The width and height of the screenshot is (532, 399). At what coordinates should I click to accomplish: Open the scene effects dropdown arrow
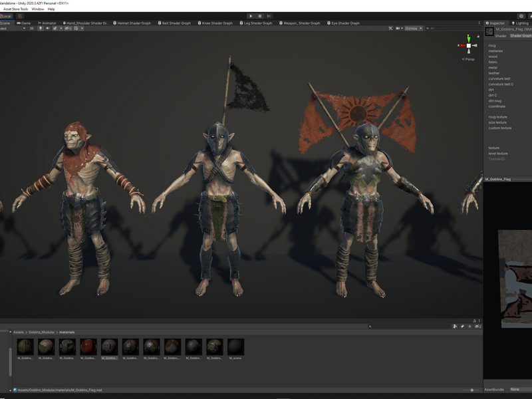(x=61, y=29)
